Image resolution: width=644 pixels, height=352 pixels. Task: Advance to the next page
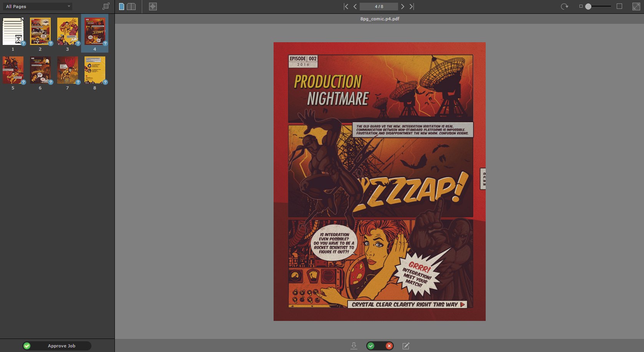pyautogui.click(x=402, y=7)
